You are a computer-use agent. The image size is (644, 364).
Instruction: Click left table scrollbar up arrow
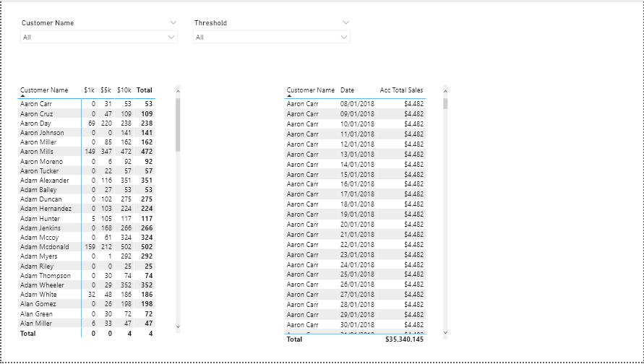pos(178,91)
